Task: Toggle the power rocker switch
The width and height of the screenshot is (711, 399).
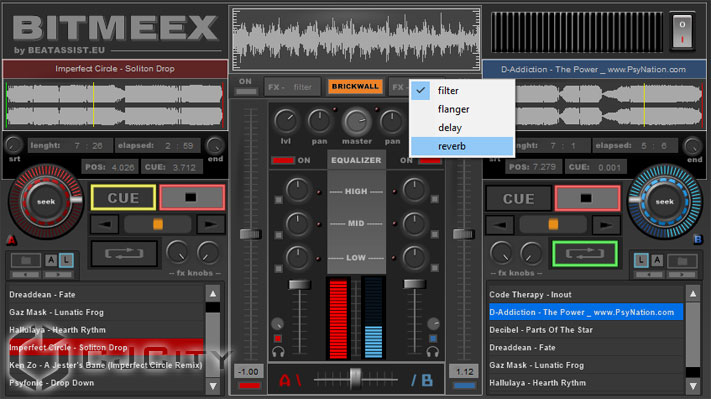Action: (x=682, y=32)
